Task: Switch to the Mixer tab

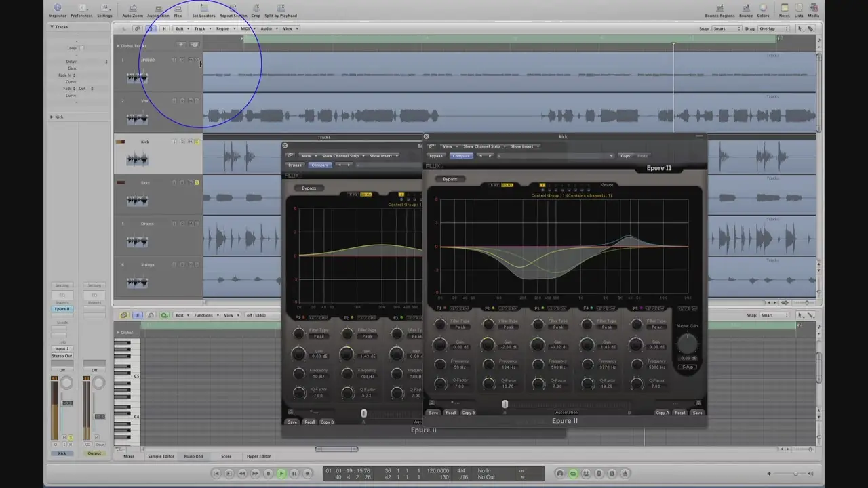Action: pos(129,456)
